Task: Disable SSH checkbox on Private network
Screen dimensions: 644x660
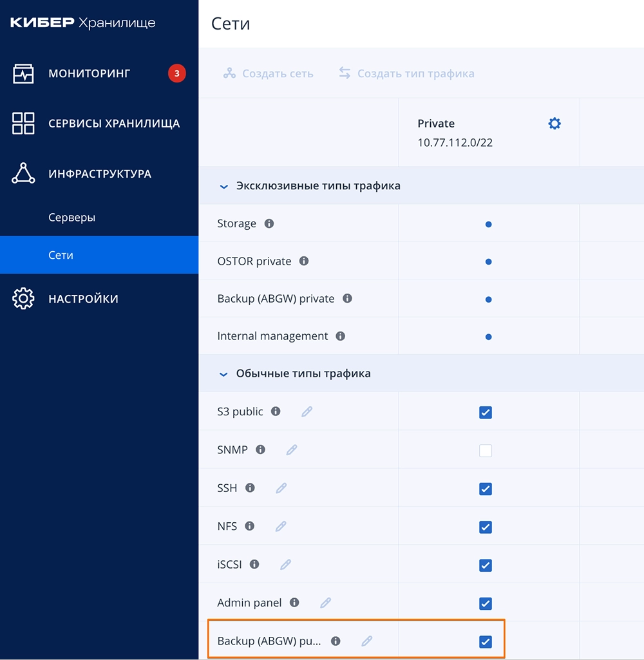Action: click(x=486, y=489)
